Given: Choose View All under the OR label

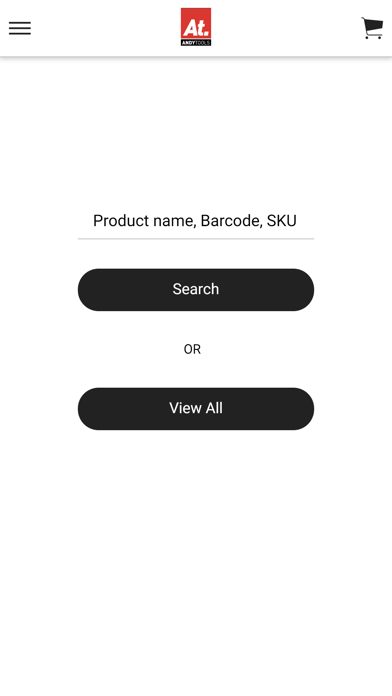Looking at the screenshot, I should click(196, 408).
